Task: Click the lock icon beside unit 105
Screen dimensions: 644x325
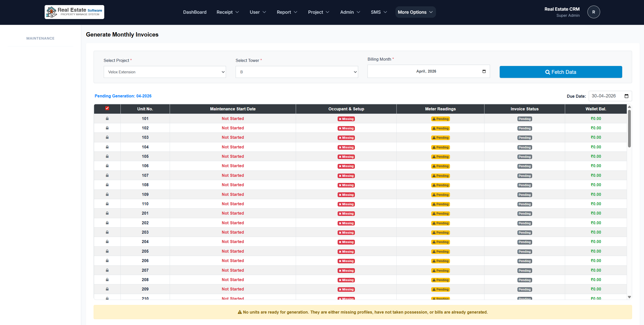Action: point(107,156)
